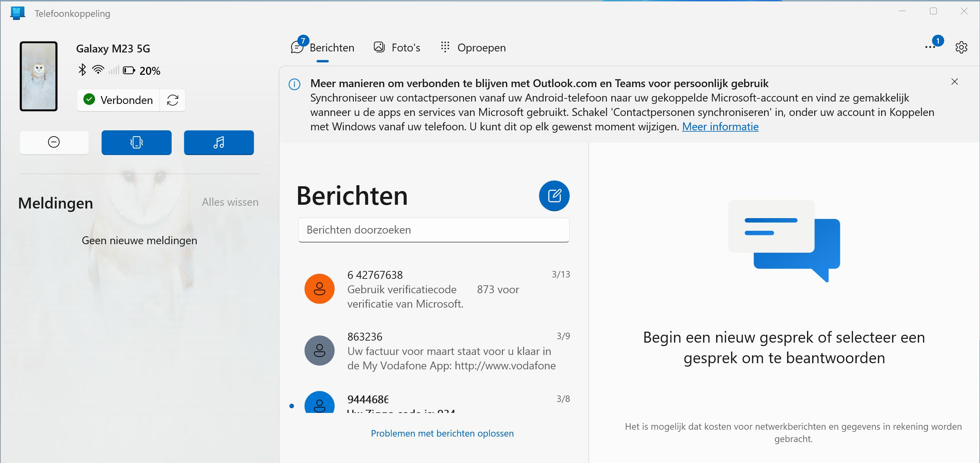The width and height of the screenshot is (980, 463).
Task: Open the Meer informatie link
Action: pos(720,127)
